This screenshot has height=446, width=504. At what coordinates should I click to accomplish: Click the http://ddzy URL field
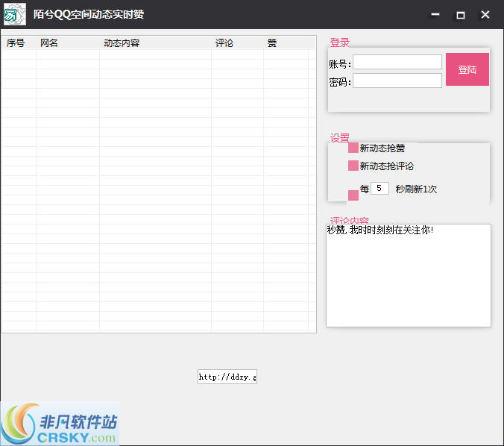(227, 377)
